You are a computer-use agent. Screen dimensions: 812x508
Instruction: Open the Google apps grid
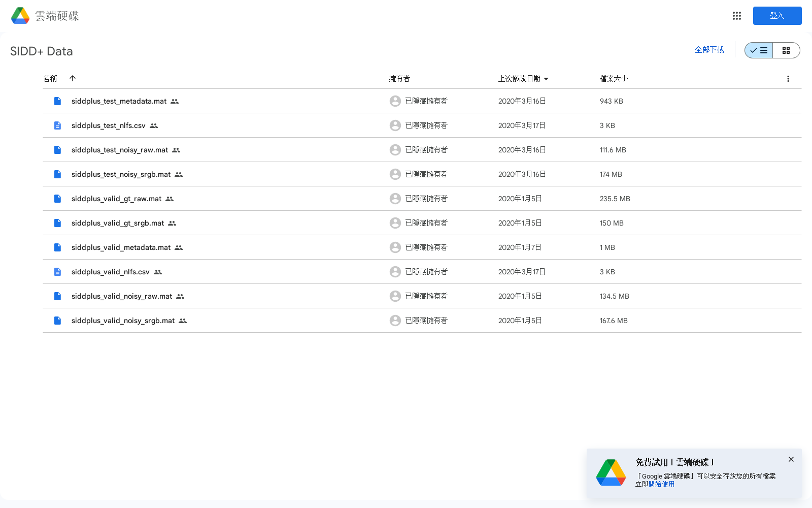click(737, 16)
